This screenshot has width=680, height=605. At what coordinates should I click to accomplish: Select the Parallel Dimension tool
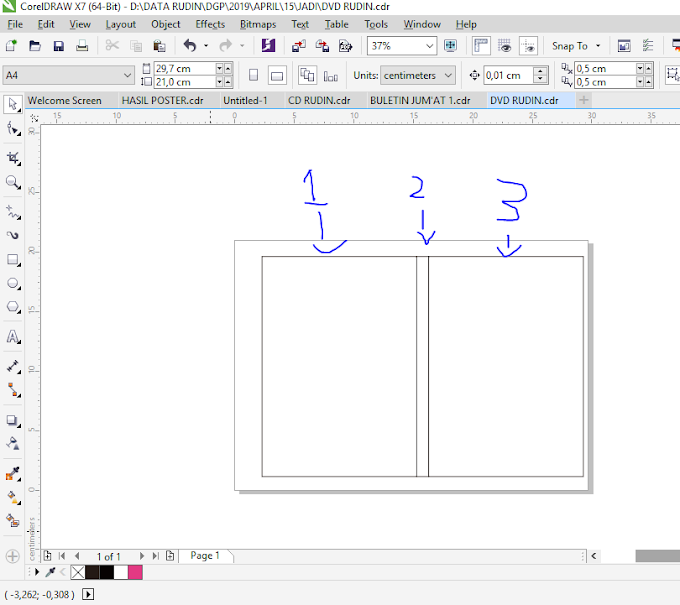pos(13,367)
